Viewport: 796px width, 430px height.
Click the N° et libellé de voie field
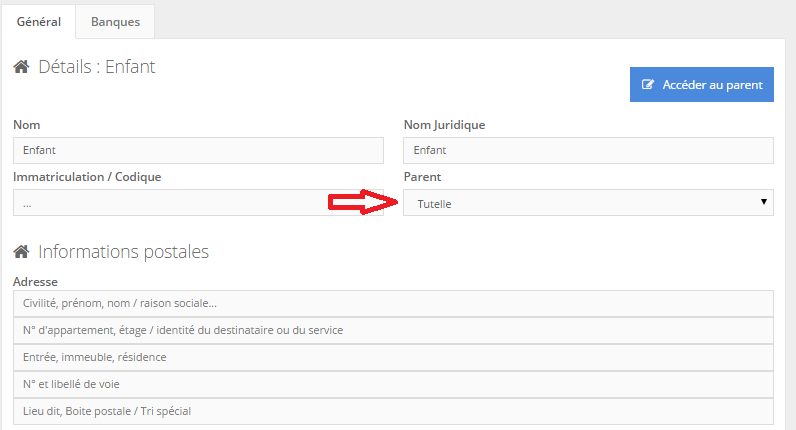(394, 384)
